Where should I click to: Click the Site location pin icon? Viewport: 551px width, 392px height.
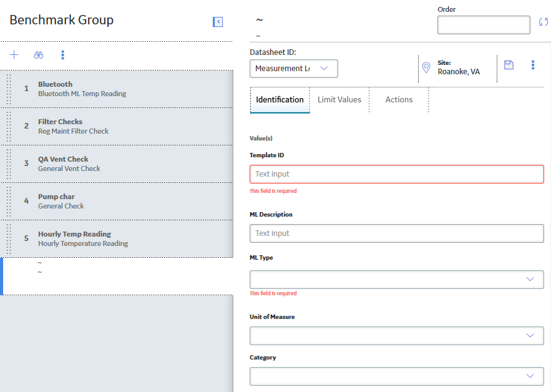(x=426, y=67)
